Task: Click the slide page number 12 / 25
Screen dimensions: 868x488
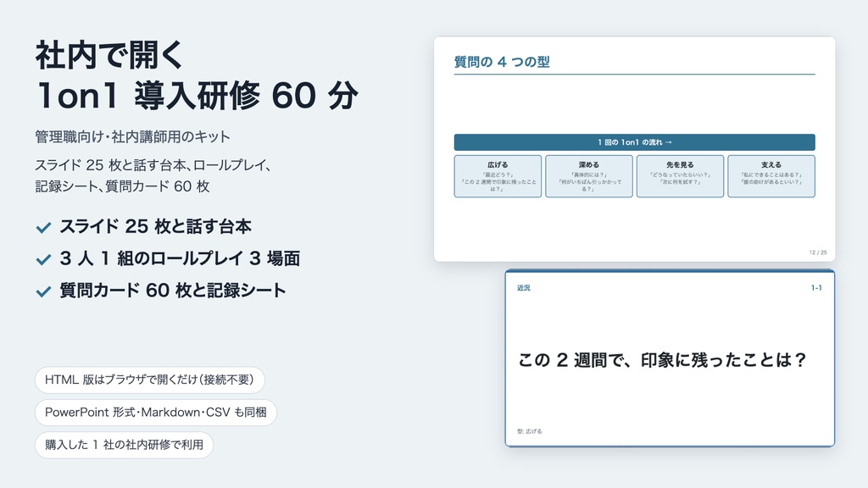Action: point(818,252)
